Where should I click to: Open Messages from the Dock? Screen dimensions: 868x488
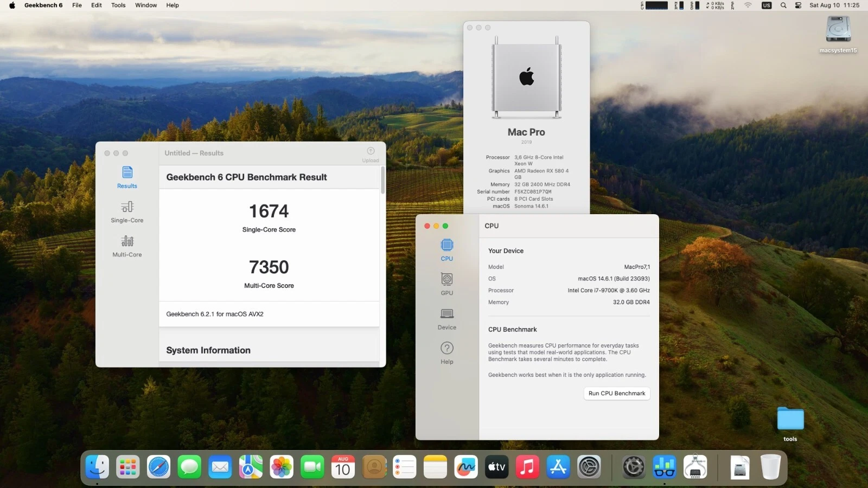click(x=189, y=467)
